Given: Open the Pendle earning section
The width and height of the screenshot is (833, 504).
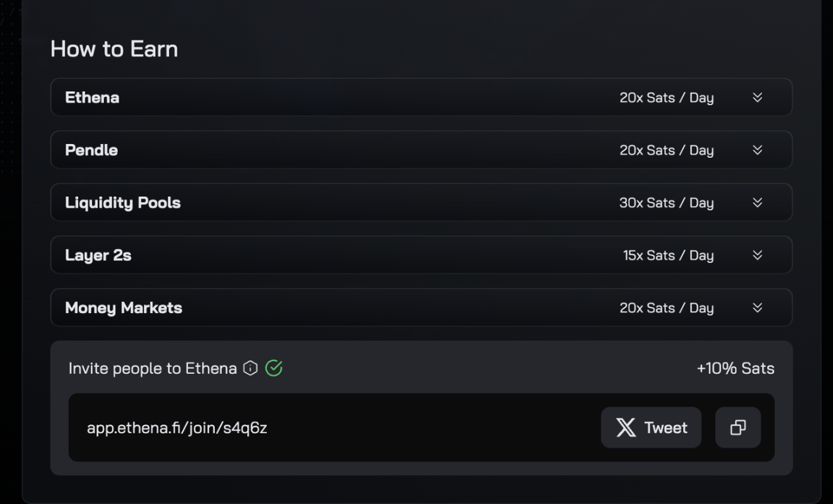Looking at the screenshot, I should pos(422,150).
